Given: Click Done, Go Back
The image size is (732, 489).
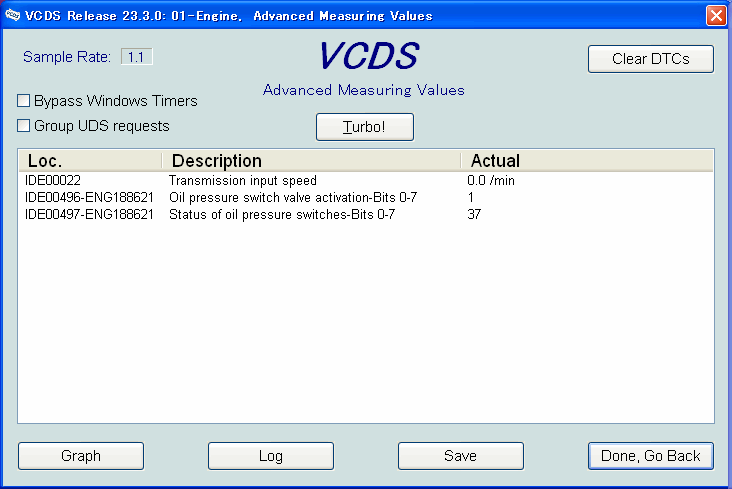Looking at the screenshot, I should pyautogui.click(x=650, y=456).
